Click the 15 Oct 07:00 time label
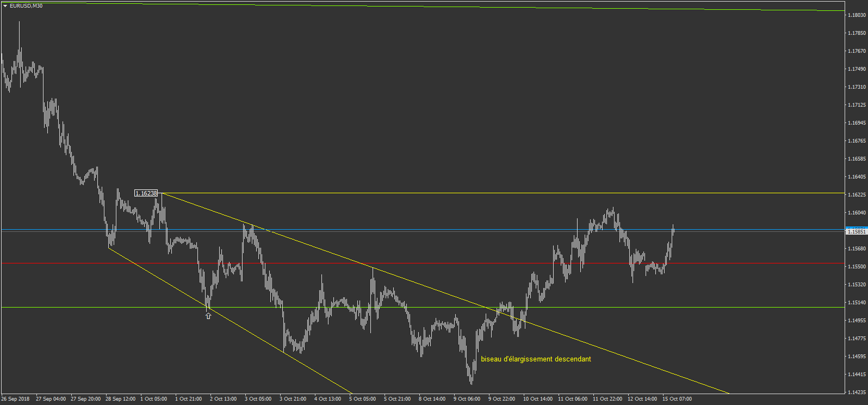The width and height of the screenshot is (868, 405). (677, 399)
